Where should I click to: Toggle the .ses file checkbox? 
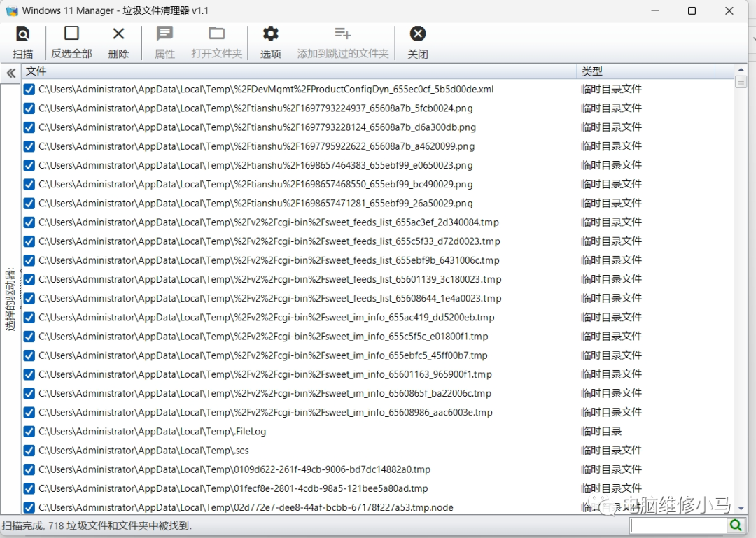point(29,451)
